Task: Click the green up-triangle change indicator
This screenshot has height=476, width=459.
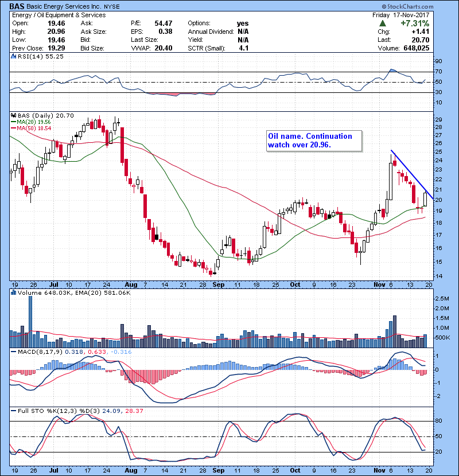Action: click(x=383, y=23)
